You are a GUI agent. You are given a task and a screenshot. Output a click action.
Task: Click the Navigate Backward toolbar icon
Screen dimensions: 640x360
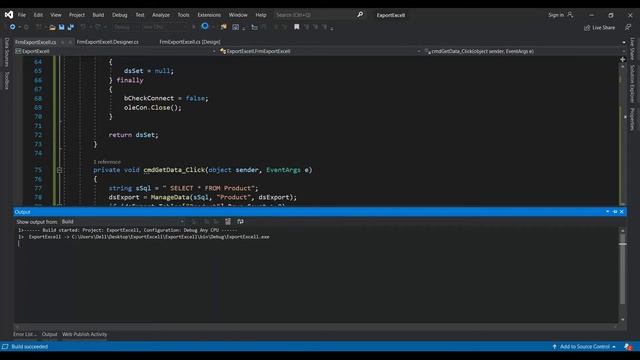[13, 27]
